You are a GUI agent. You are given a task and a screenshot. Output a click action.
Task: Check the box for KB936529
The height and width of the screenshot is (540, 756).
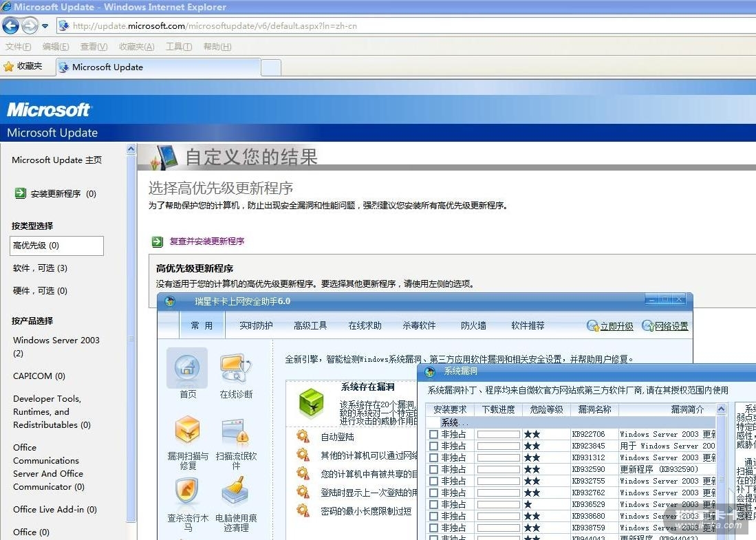pos(433,504)
